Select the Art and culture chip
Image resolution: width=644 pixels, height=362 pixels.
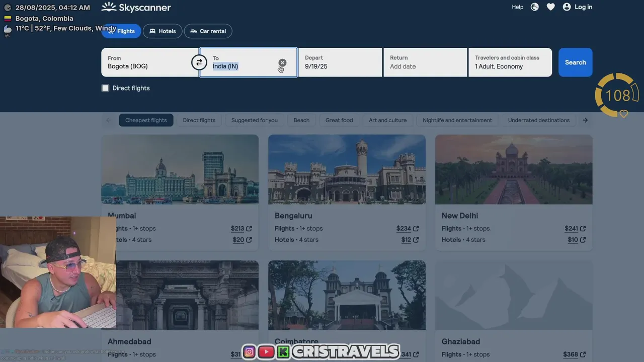(387, 120)
